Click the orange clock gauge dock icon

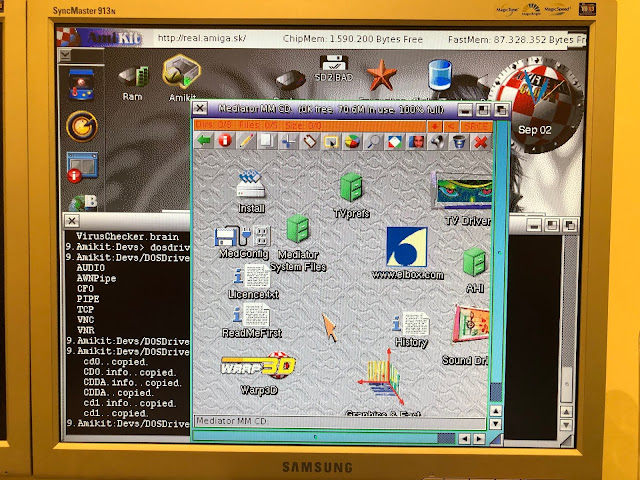[82, 126]
